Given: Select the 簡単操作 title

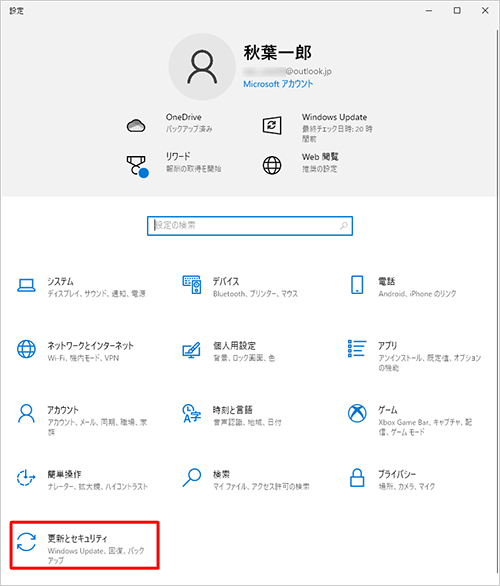Looking at the screenshot, I should tap(64, 474).
